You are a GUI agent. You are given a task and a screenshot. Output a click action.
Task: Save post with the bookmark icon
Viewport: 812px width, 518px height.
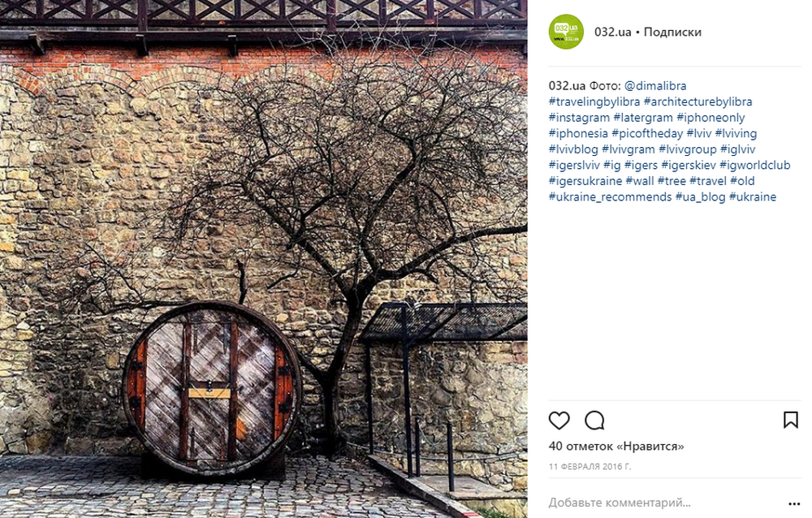(790, 420)
